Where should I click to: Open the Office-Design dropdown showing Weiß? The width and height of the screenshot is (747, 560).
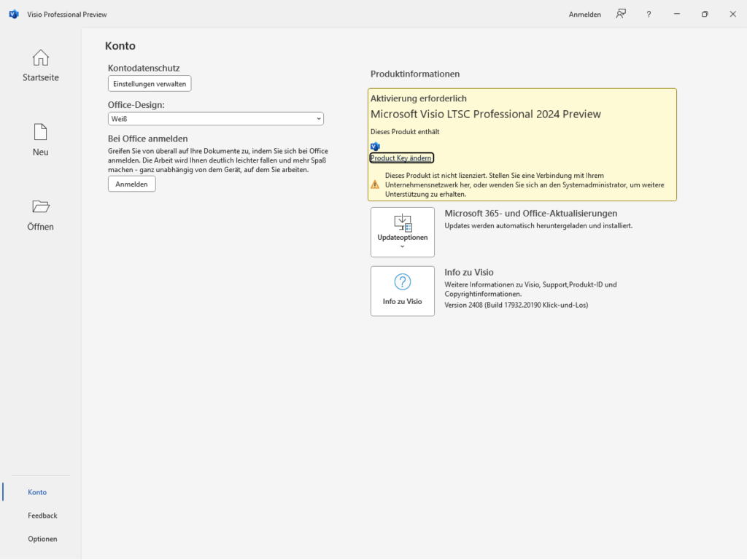pyautogui.click(x=215, y=119)
